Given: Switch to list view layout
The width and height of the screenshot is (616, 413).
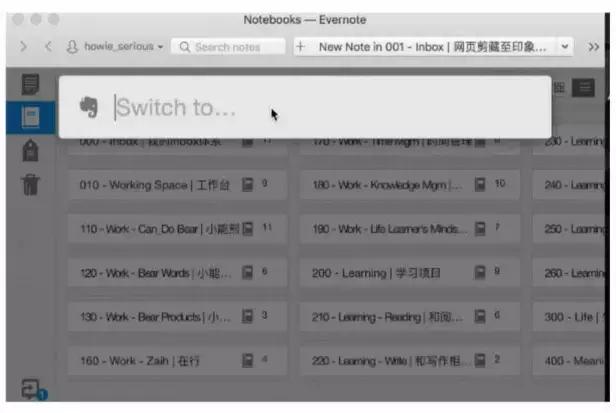Looking at the screenshot, I should point(584,88).
